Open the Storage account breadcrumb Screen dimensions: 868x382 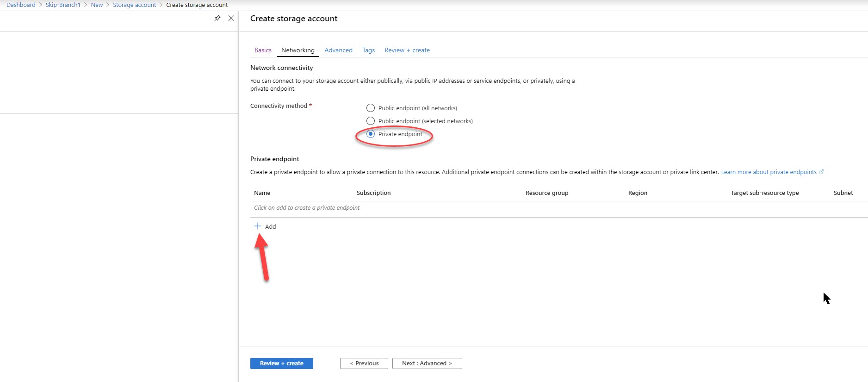[135, 5]
